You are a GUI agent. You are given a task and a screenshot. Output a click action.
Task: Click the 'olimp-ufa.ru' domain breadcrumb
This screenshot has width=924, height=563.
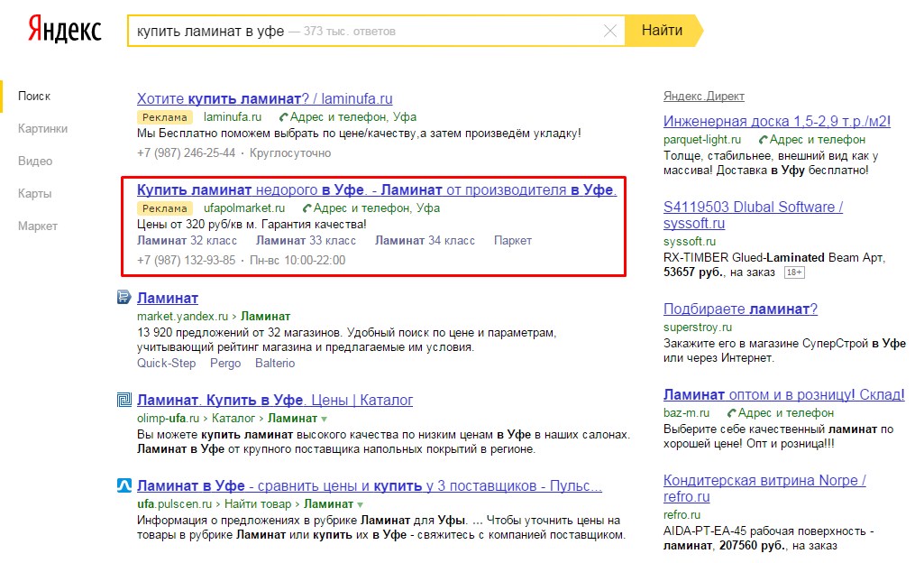[x=168, y=419]
